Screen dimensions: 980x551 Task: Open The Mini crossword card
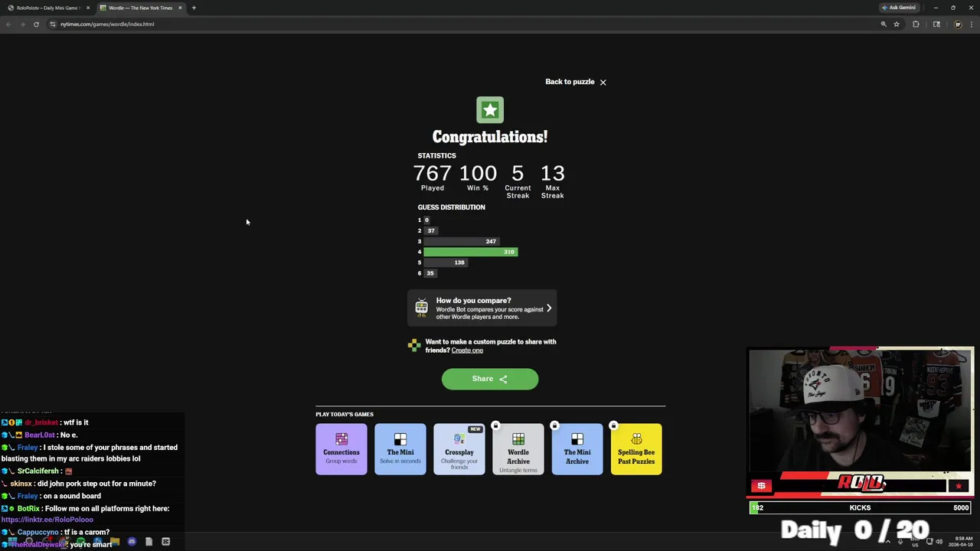(x=400, y=449)
